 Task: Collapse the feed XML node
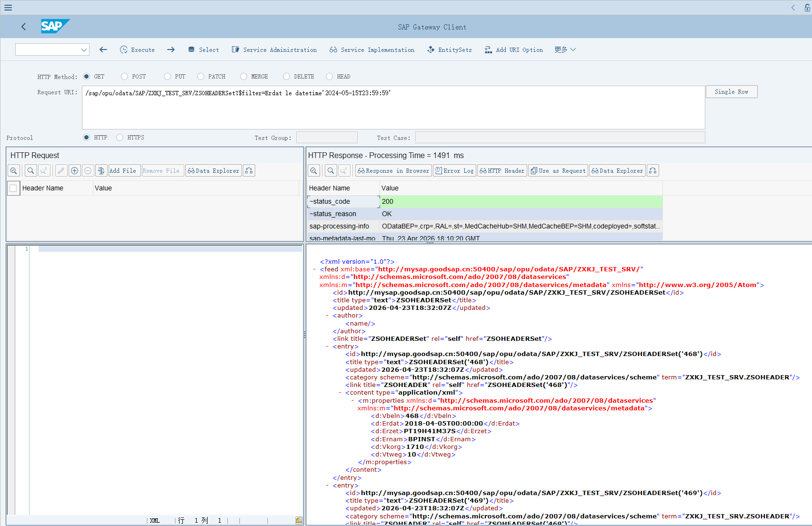pos(314,269)
